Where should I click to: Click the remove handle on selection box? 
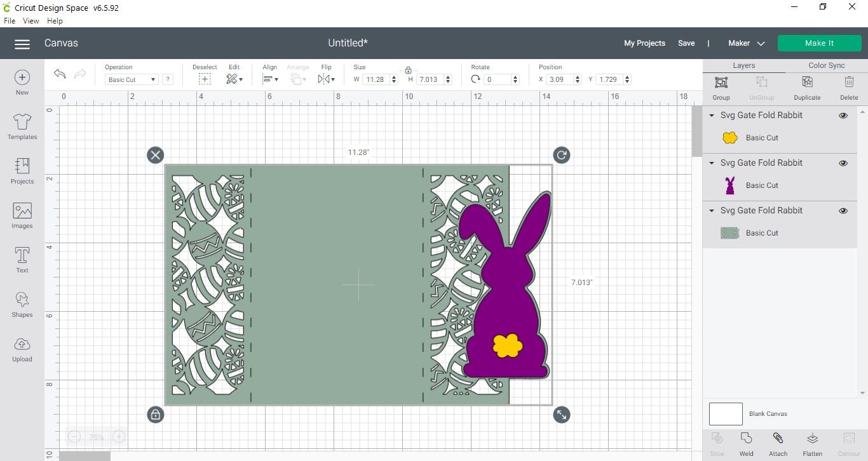pyautogui.click(x=156, y=155)
